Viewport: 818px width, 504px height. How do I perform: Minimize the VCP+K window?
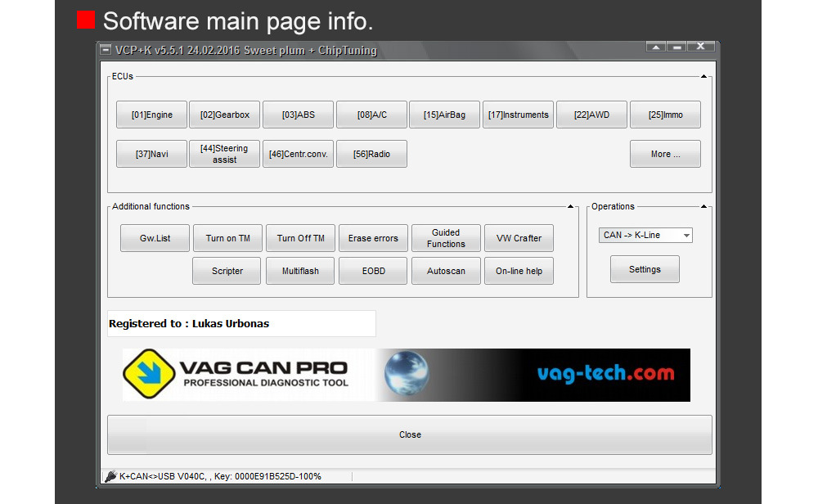[676, 47]
